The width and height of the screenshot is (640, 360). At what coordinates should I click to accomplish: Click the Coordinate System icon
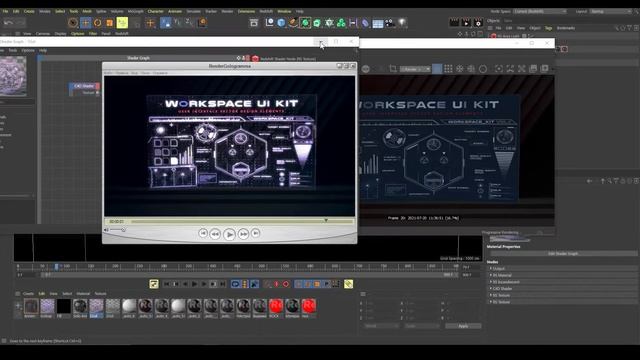tap(202, 23)
